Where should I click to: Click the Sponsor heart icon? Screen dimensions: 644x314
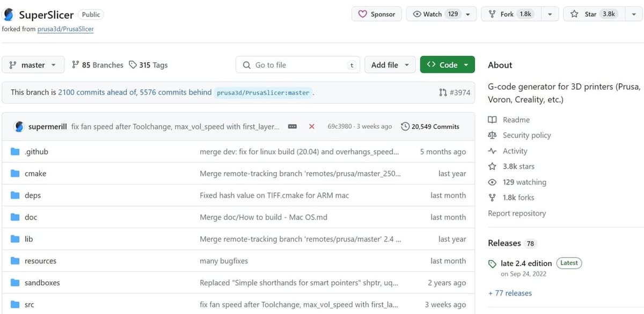pyautogui.click(x=362, y=14)
